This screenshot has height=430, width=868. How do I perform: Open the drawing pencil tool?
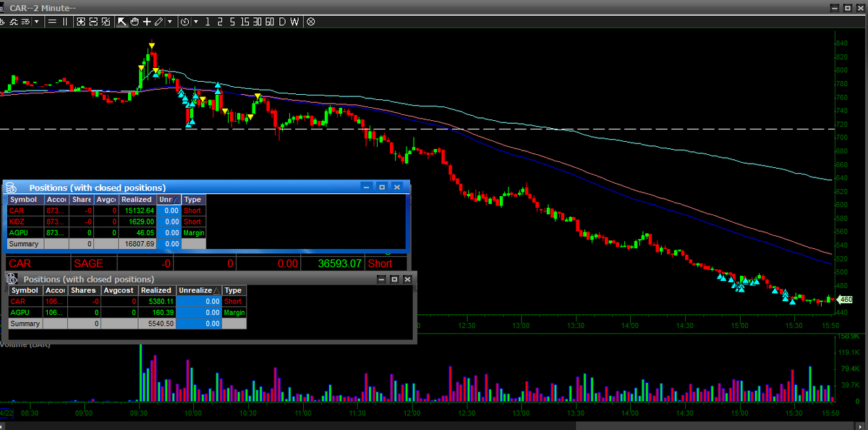158,22
